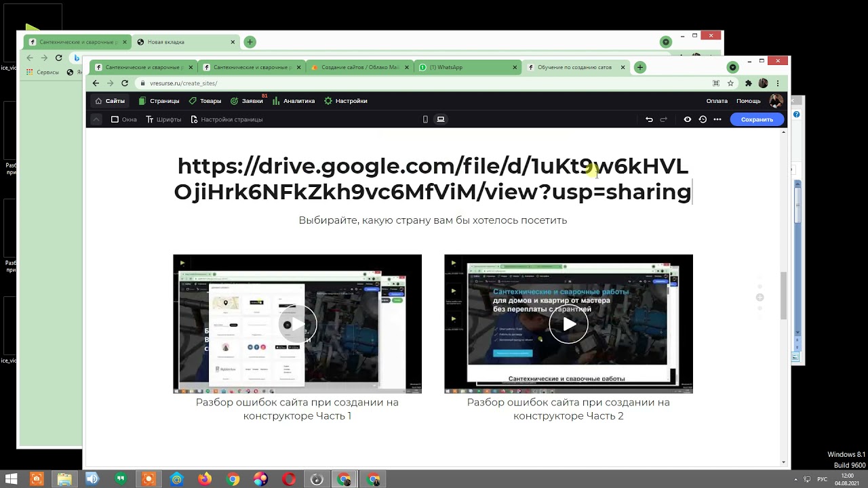This screenshot has width=868, height=488.
Task: Open Firefox from the Windows taskbar
Action: point(205,479)
